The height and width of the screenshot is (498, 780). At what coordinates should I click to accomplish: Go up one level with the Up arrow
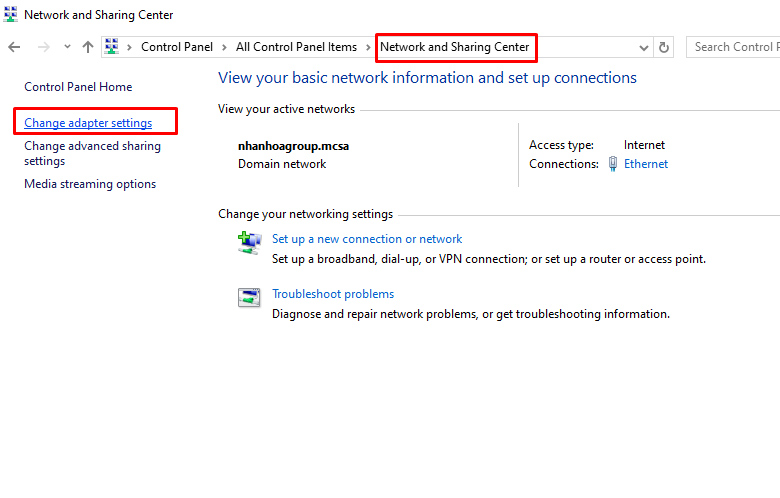click(x=88, y=47)
